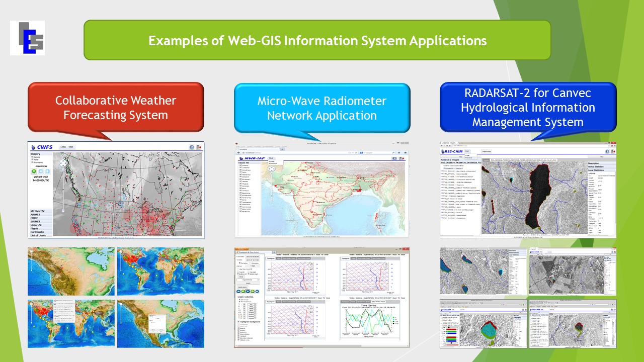Click the MWR-IAF help question-mark icon
Screen dimensions: 644x362
395,158
